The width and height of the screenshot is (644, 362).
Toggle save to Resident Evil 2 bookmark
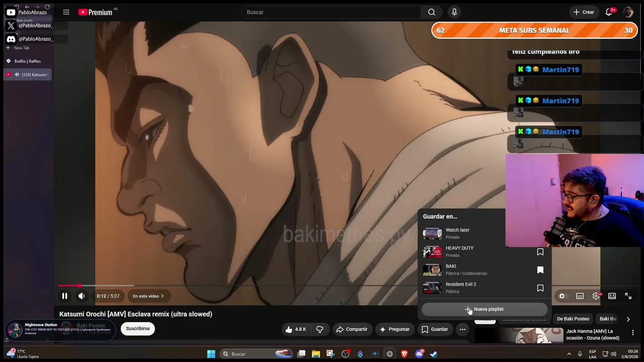pyautogui.click(x=540, y=288)
